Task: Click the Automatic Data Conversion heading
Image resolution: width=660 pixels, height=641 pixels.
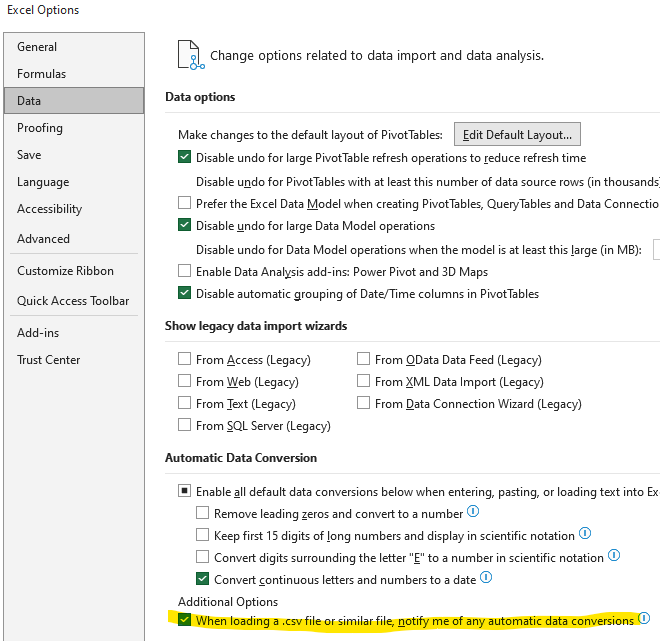Action: click(x=241, y=457)
